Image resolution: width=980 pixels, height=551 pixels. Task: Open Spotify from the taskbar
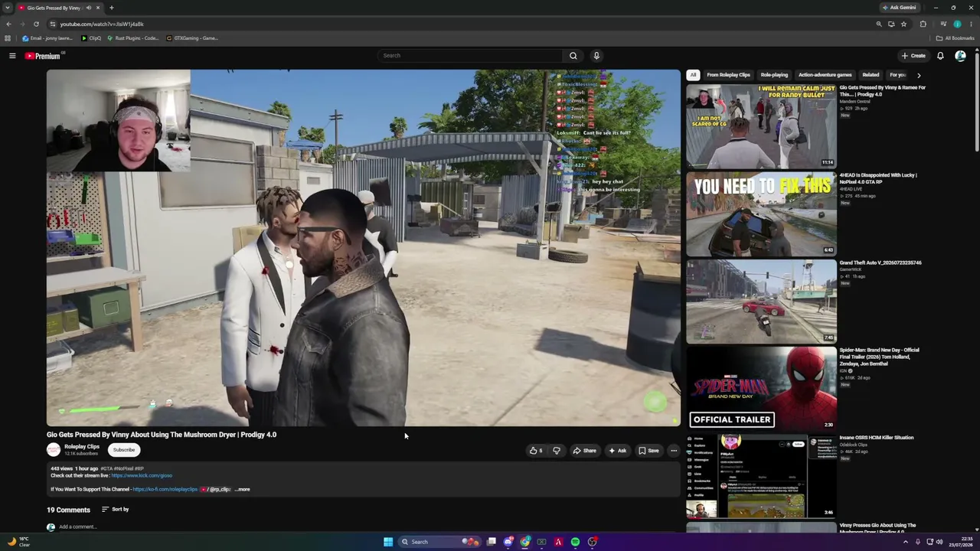575,542
